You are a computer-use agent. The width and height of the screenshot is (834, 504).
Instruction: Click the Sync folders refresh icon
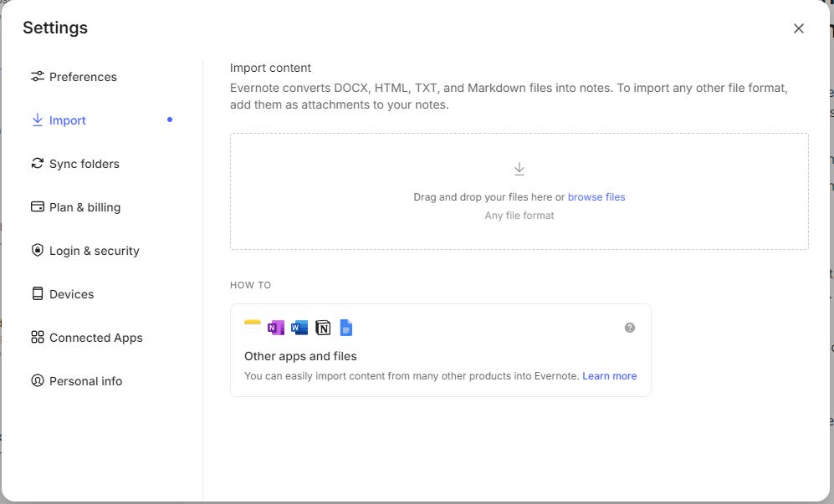(x=38, y=163)
